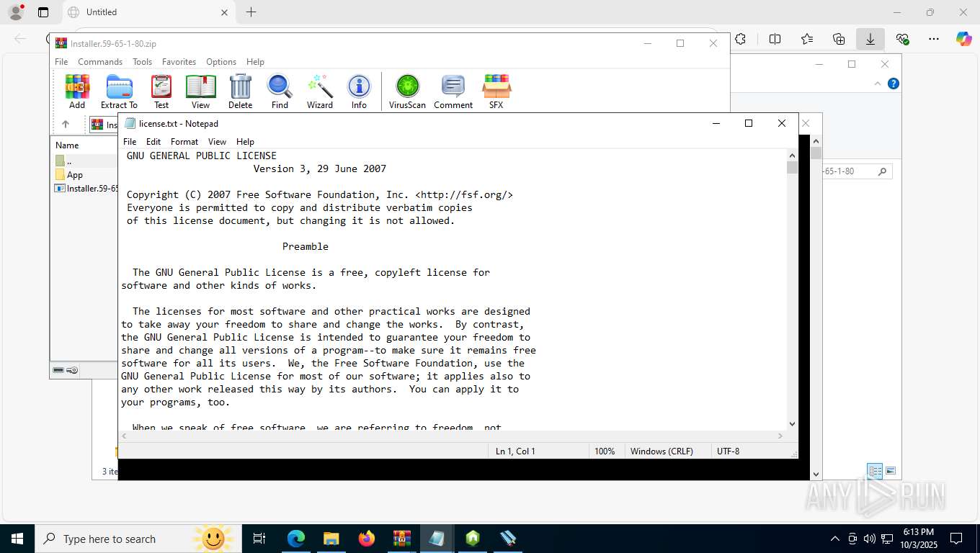Click Notepad horizontal scrollbar right arrow
The image size is (980, 553).
tap(780, 436)
